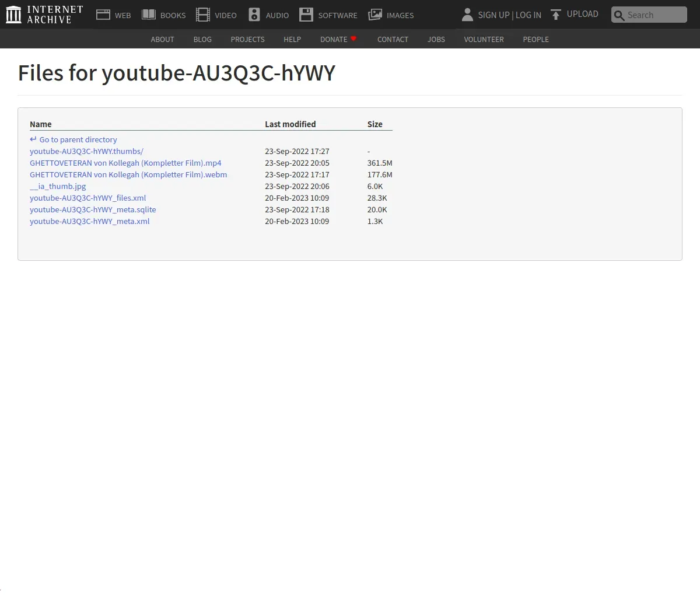Select the 361.5M size value
700x595 pixels.
(x=380, y=163)
